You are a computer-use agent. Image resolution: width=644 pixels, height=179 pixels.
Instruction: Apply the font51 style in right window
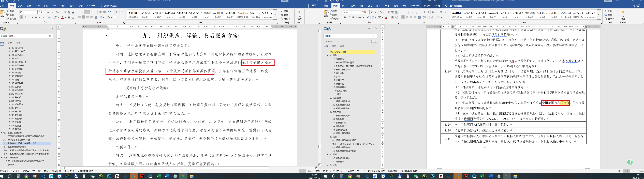[x=542, y=15]
